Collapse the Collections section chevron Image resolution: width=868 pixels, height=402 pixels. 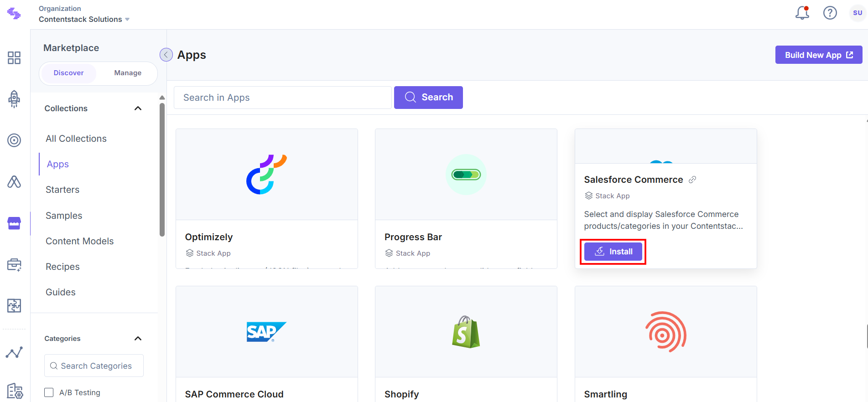(x=138, y=108)
